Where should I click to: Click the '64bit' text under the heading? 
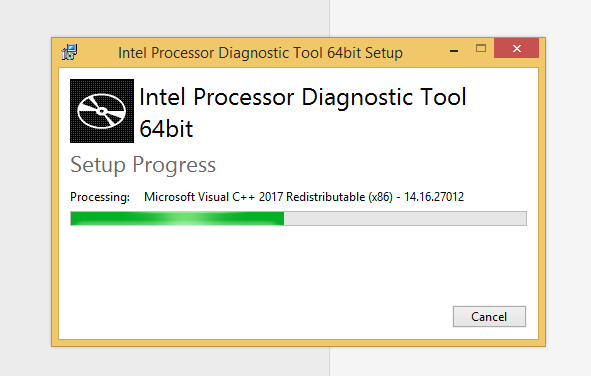166,129
